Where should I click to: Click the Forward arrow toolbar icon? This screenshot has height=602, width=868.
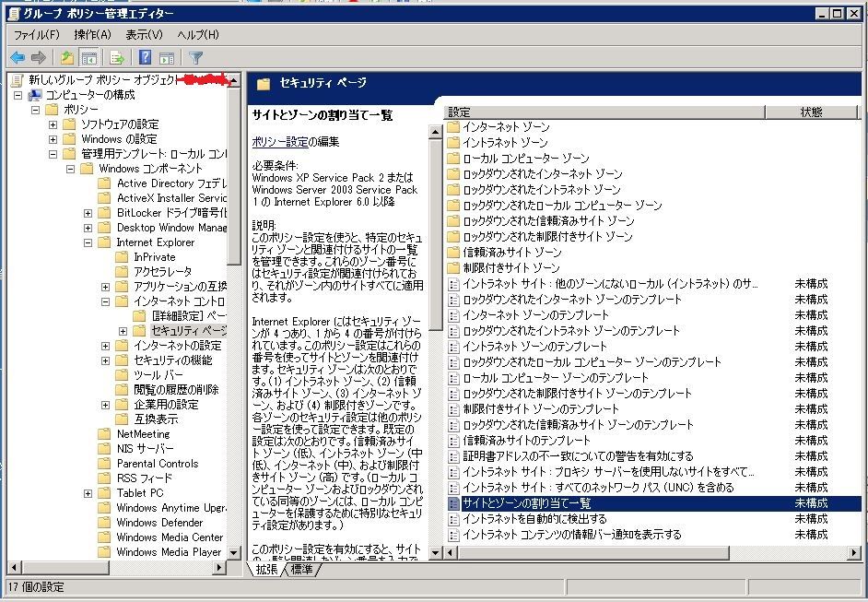pos(38,57)
